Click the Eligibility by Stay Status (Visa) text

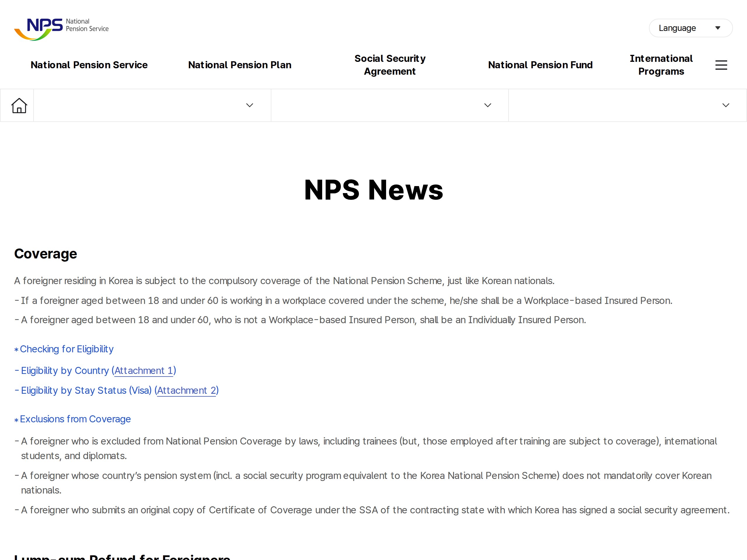(x=86, y=391)
